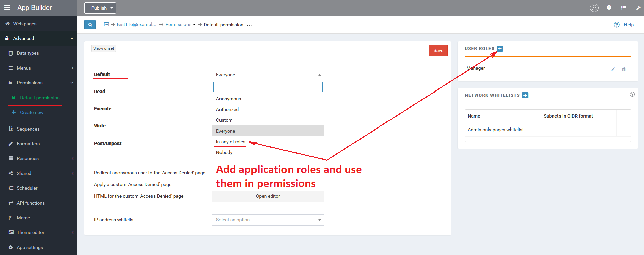Open the Help link

click(629, 25)
